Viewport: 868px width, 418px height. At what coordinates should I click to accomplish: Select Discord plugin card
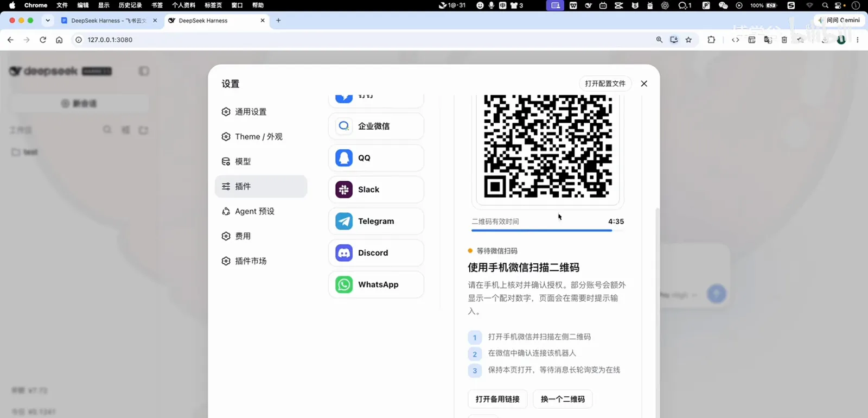(x=376, y=253)
